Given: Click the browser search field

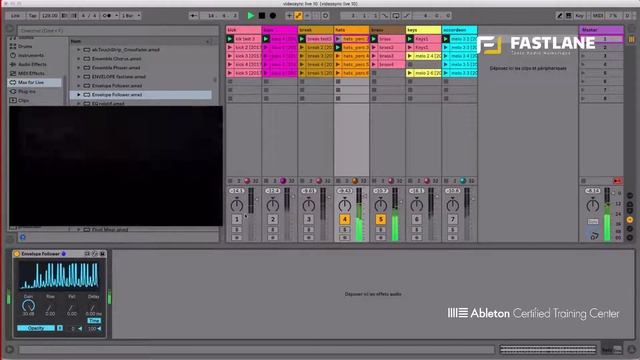Looking at the screenshot, I should point(118,31).
